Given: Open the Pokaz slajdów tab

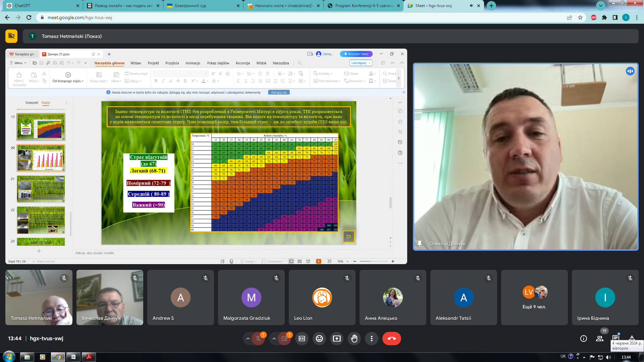Looking at the screenshot, I should point(218,63).
